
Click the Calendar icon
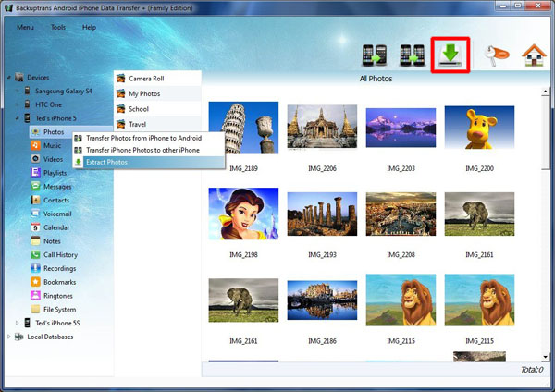pos(35,227)
